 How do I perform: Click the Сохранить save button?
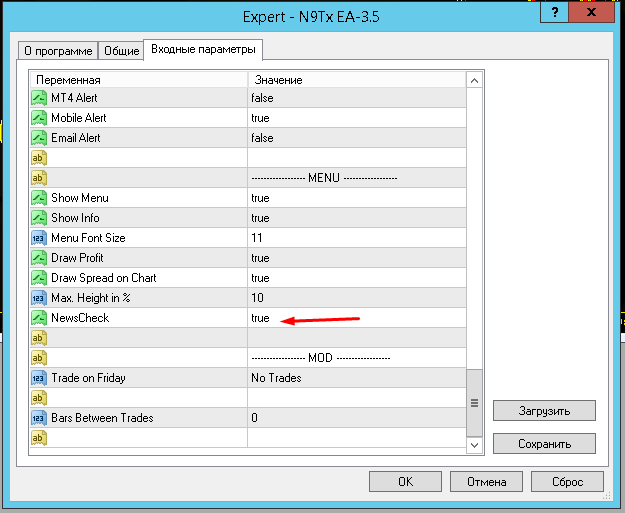click(x=544, y=444)
